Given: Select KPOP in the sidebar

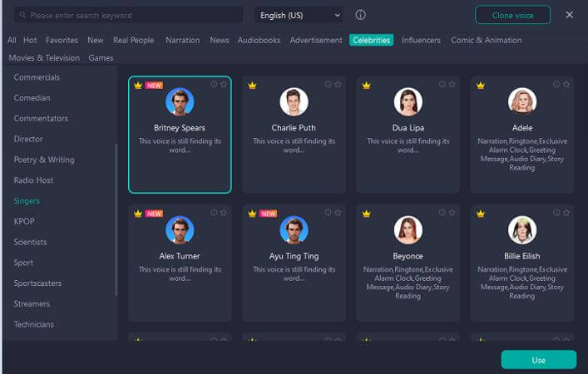Looking at the screenshot, I should [x=24, y=221].
